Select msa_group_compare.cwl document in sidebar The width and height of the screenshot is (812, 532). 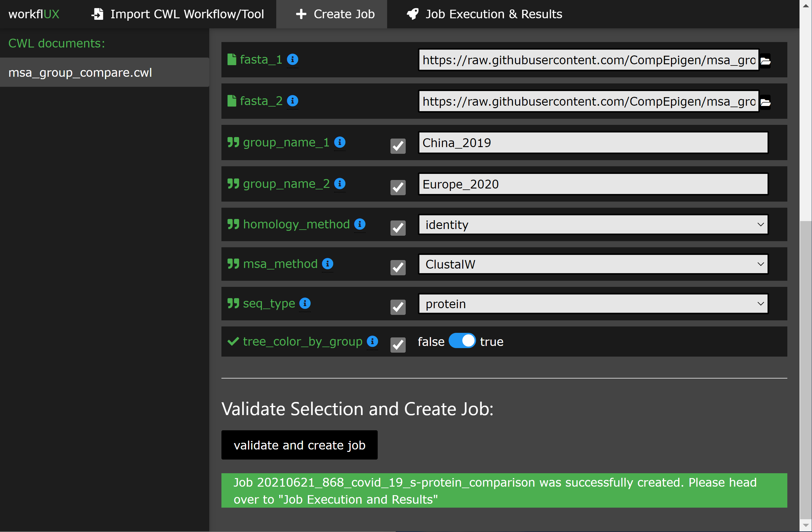pyautogui.click(x=80, y=72)
